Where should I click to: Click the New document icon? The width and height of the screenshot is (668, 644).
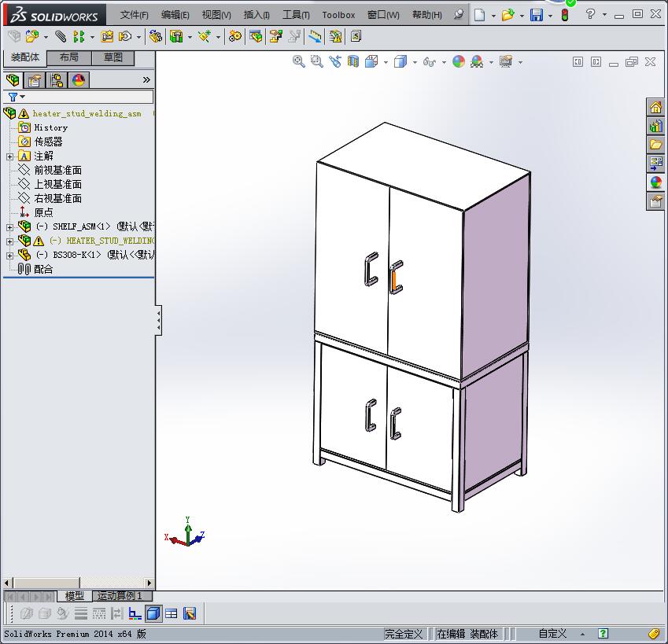pyautogui.click(x=480, y=15)
